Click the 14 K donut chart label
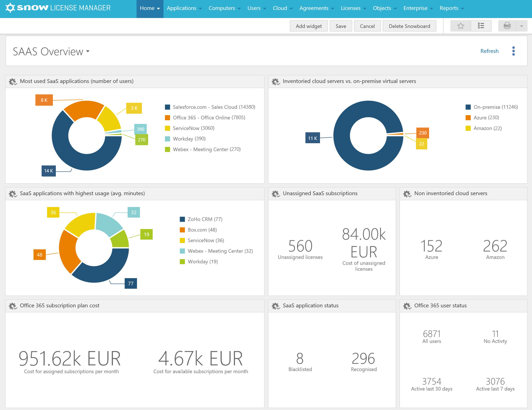This screenshot has width=532, height=410. 49,171
